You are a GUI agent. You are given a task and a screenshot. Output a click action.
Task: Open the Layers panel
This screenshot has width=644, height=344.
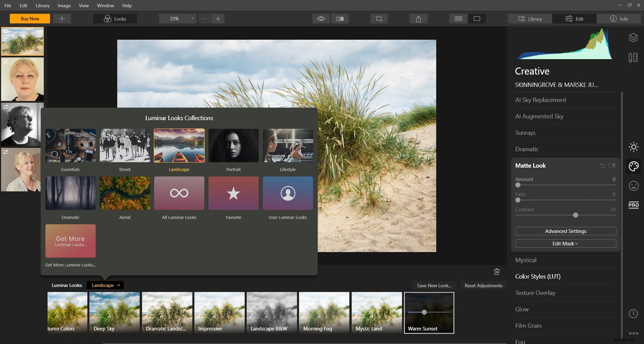pos(633,37)
